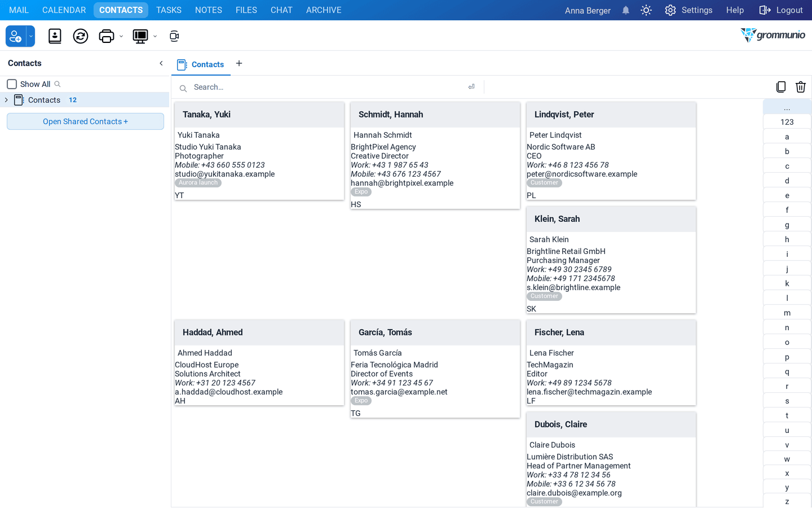Click the view switcher monitor icon
812x508 pixels.
pos(140,36)
